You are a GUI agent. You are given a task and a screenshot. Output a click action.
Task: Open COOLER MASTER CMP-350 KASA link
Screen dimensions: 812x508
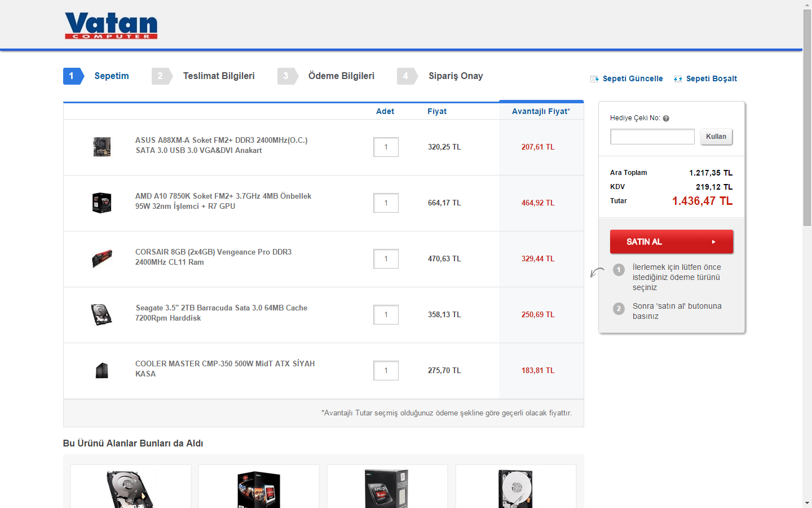click(225, 369)
